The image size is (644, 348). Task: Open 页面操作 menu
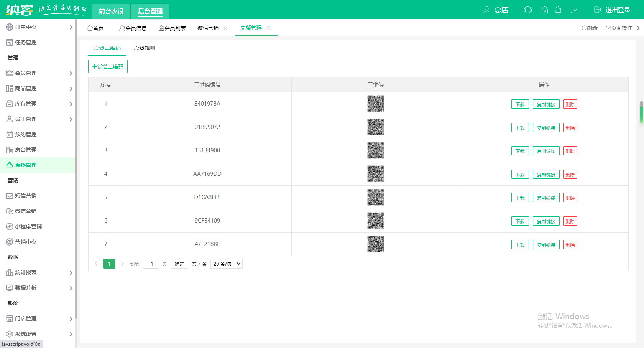pos(619,28)
